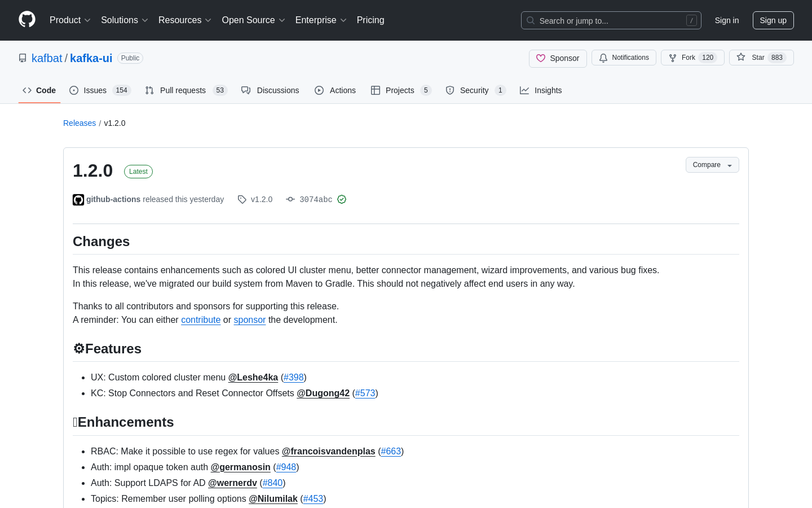This screenshot has width=812, height=508.
Task: Open the Pull requests tab
Action: pos(186,90)
